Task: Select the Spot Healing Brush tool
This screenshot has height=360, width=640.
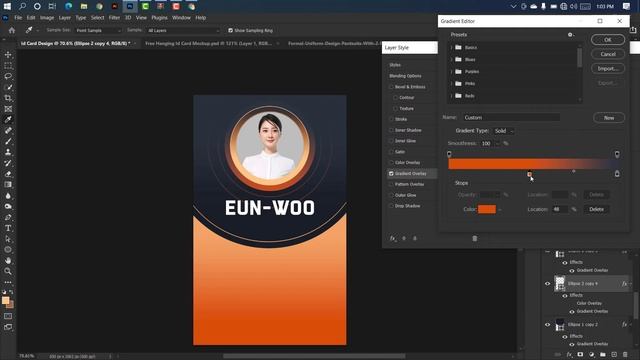Action: (8, 131)
